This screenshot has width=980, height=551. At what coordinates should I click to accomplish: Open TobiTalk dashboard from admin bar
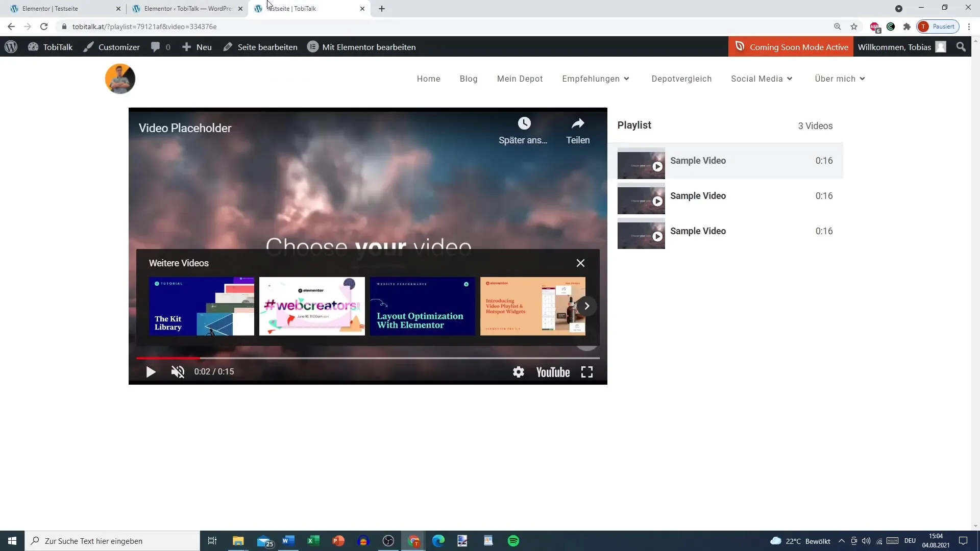click(x=50, y=47)
